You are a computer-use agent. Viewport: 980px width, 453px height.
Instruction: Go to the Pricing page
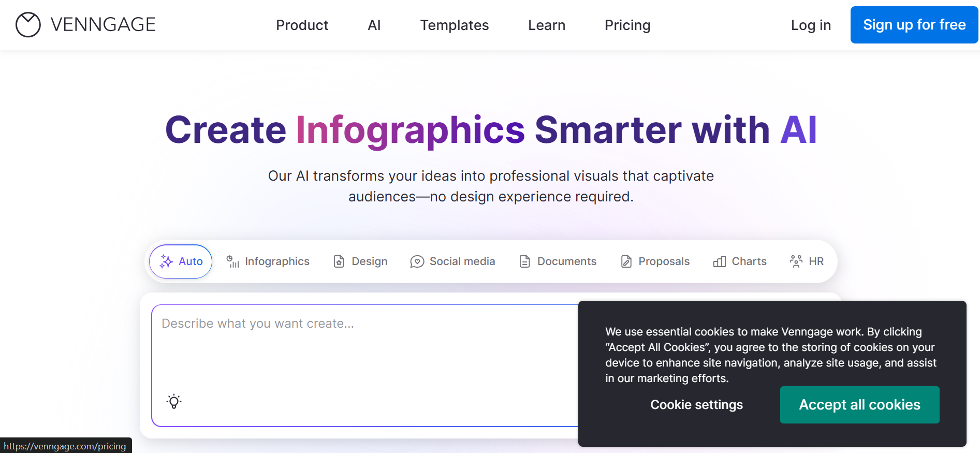627,25
